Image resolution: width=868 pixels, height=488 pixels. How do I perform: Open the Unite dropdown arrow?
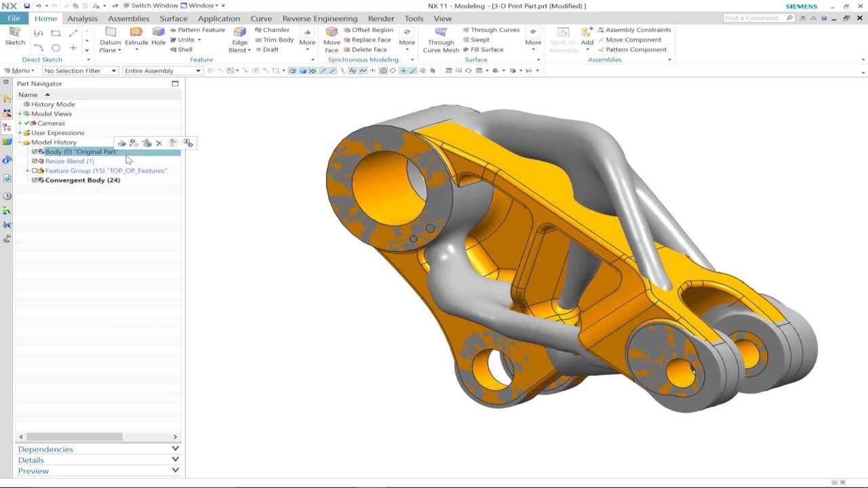[199, 40]
